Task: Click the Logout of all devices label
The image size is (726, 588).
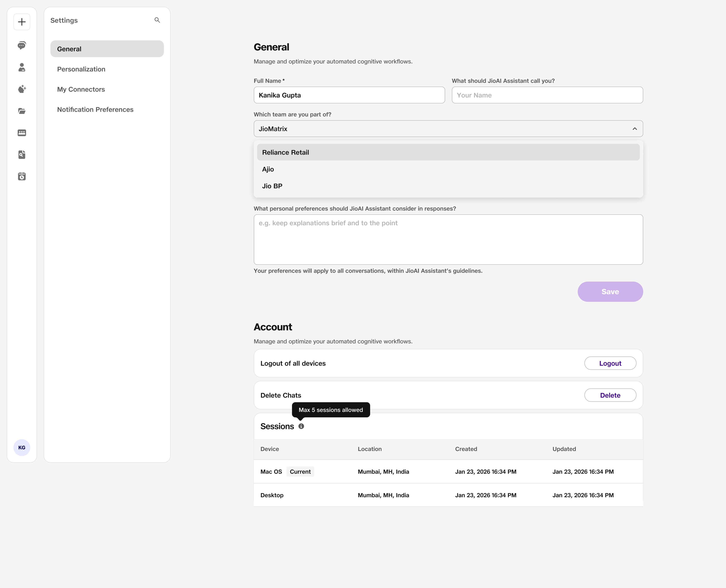Action: [x=293, y=363]
